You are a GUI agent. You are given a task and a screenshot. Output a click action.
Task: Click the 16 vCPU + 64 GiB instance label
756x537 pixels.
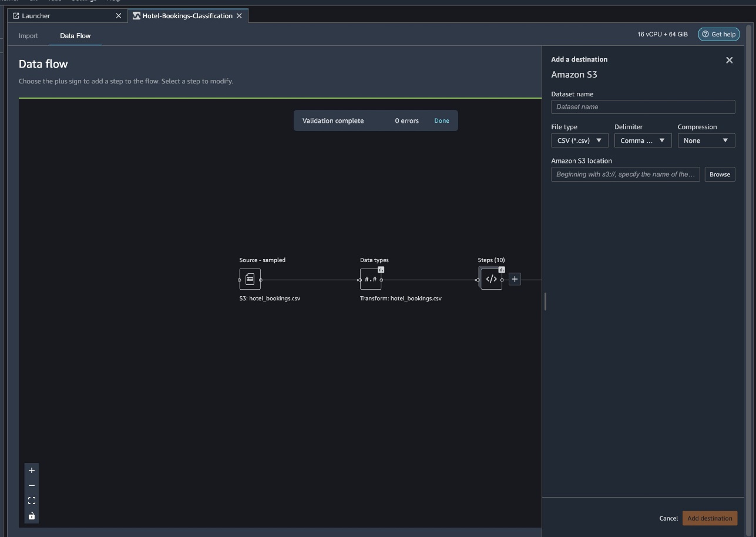tap(663, 34)
